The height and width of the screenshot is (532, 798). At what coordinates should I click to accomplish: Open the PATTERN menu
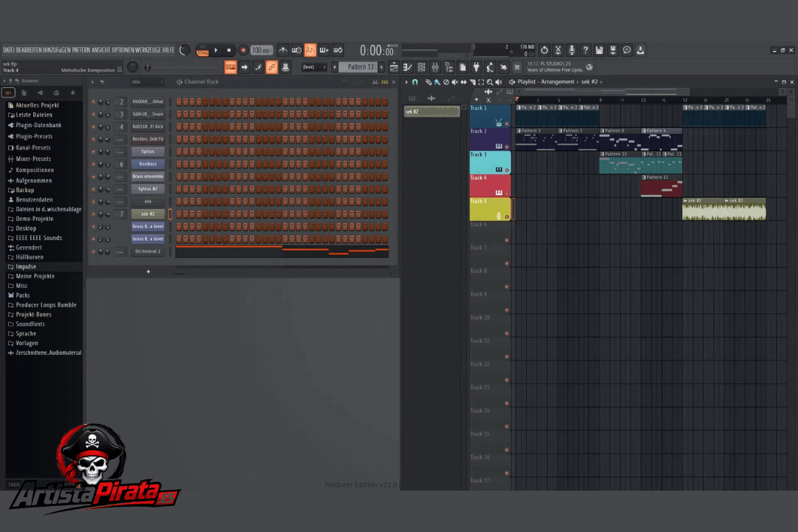tap(81, 50)
